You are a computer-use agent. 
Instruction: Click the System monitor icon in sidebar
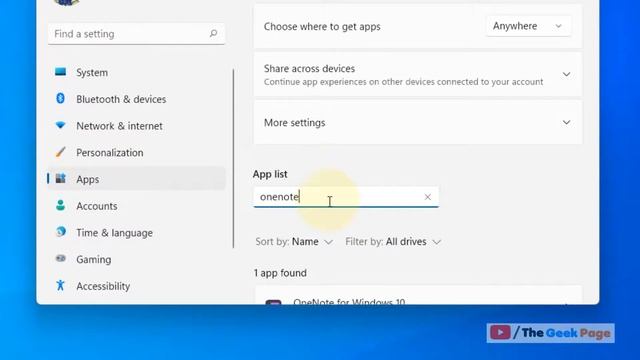(x=60, y=72)
